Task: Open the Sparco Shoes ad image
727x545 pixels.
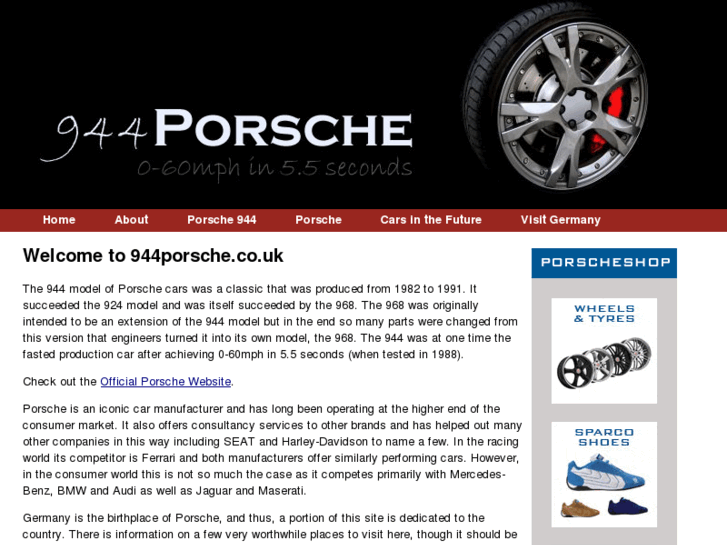Action: pos(604,474)
